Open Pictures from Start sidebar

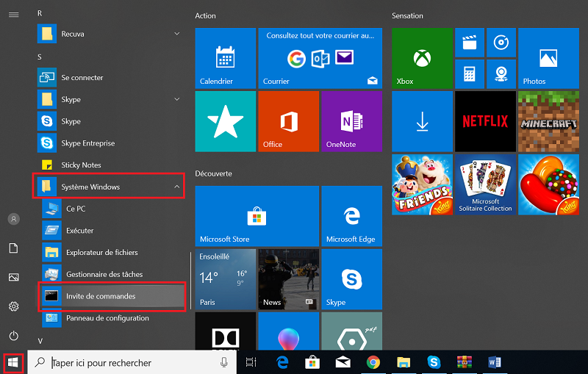point(14,277)
